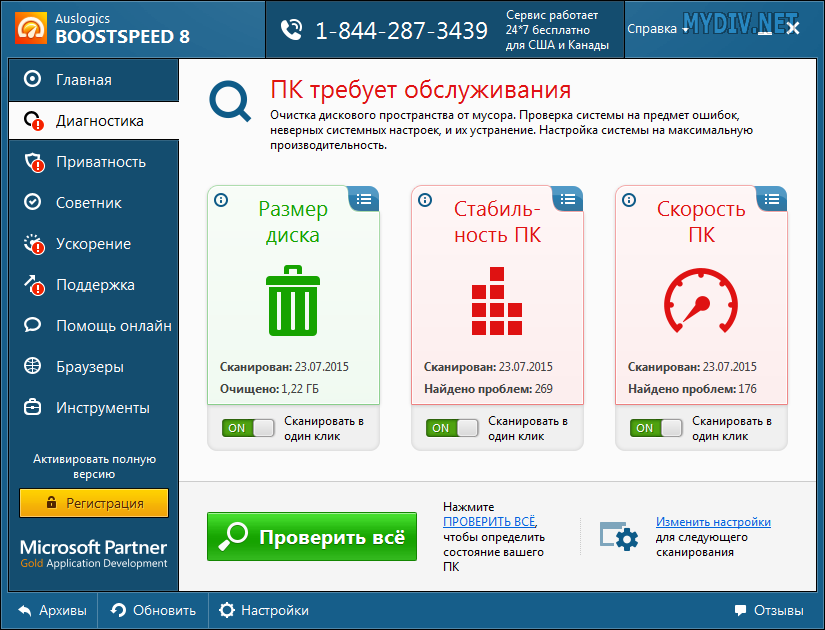Open the Справка dropdown menu
This screenshot has width=825, height=630.
(658, 29)
